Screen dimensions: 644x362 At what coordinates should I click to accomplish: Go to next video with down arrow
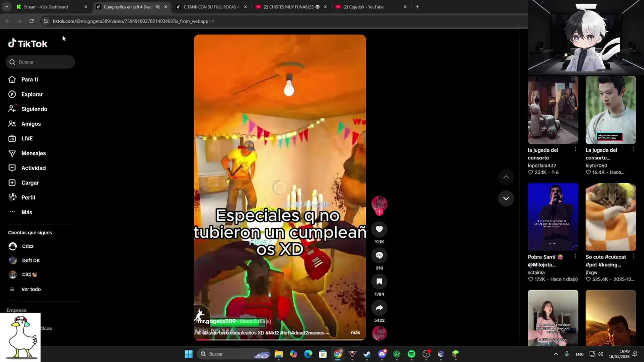506,199
